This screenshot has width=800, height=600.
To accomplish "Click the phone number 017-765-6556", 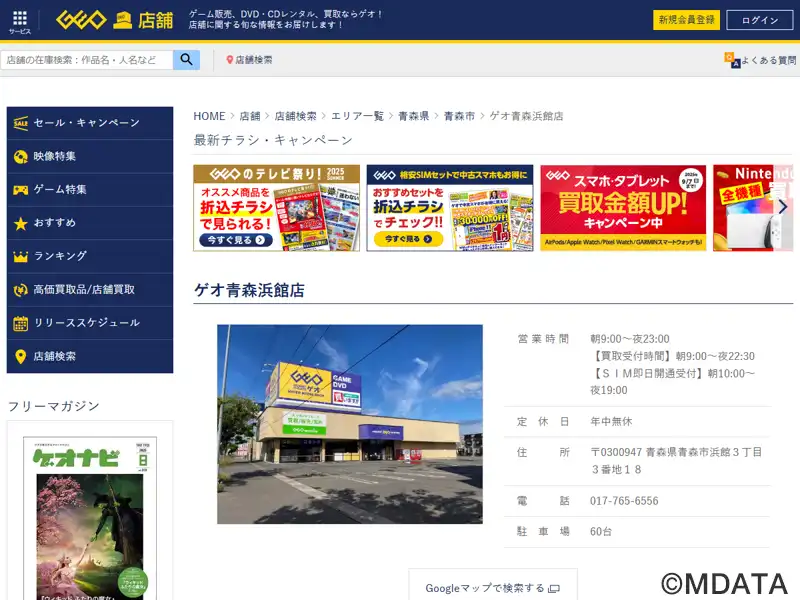I will [x=624, y=501].
